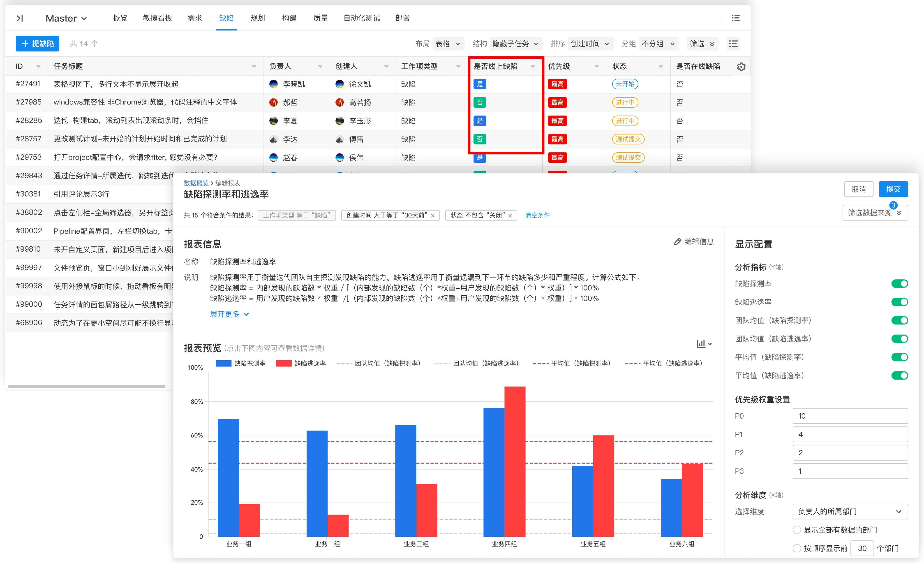Select 显示全部有数据的部门 radio option
924x563 pixels.
point(797,530)
